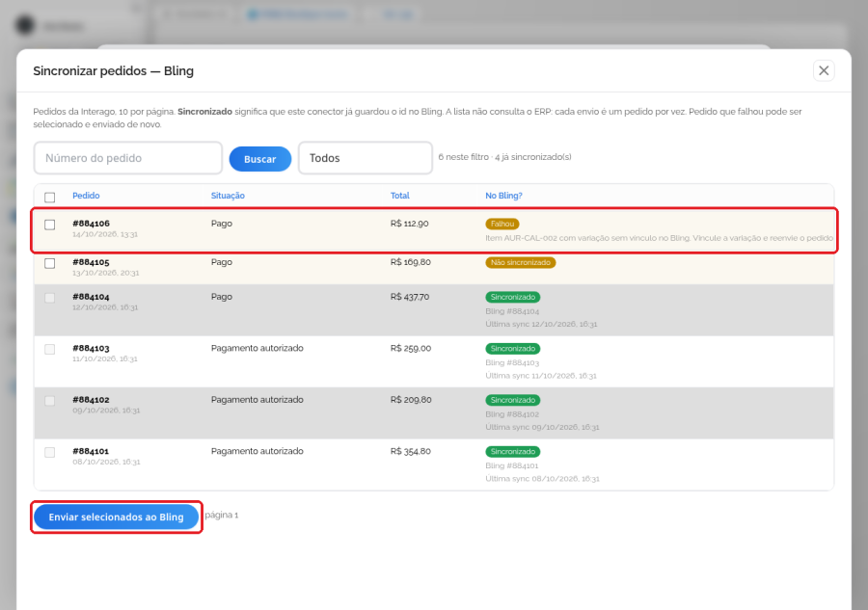868x610 pixels.
Task: Click the Sincronizado badge for order #884104
Action: click(513, 297)
